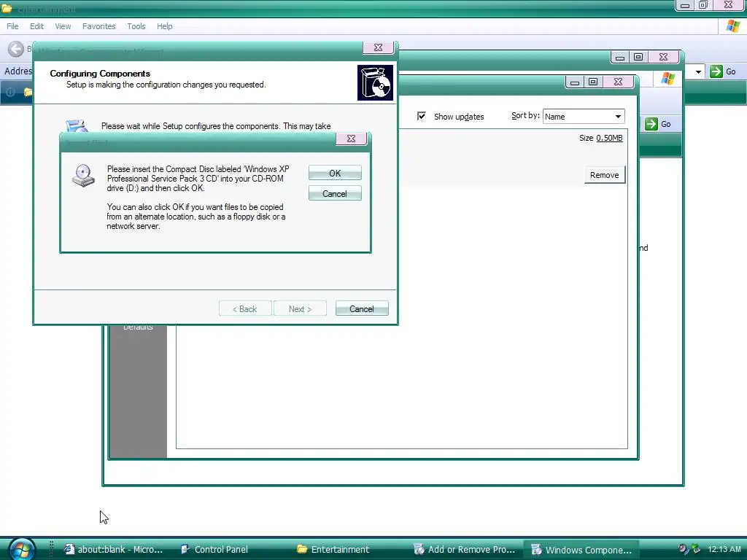Click the disabled Next button in the wizard
The image size is (747, 560).
(x=300, y=308)
